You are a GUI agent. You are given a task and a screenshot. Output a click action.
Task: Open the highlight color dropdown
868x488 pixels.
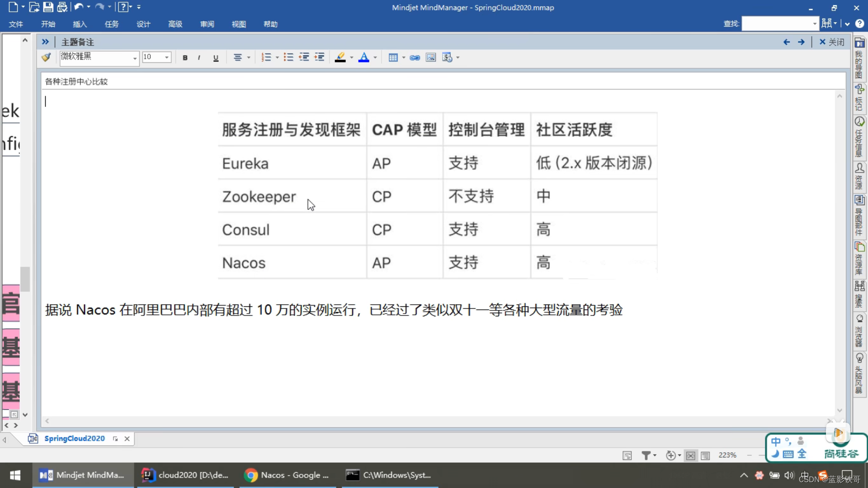point(352,57)
